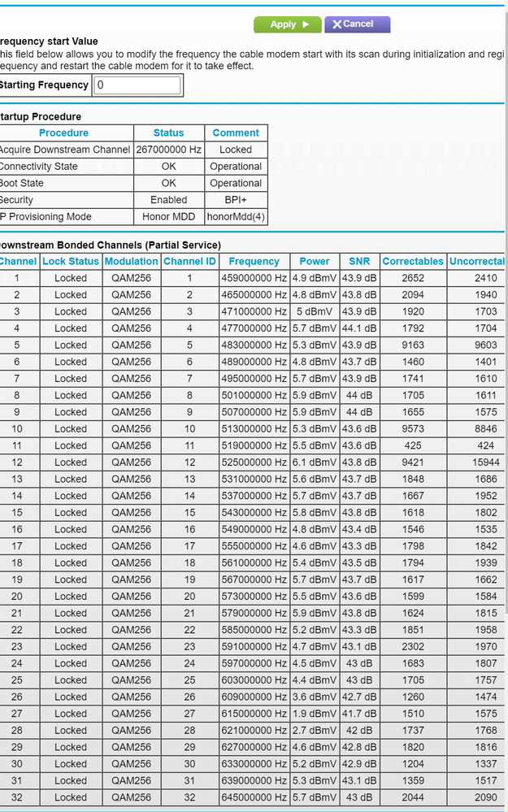The width and height of the screenshot is (508, 812).
Task: Click the honorMdd(4) comment cell
Action: [x=236, y=217]
